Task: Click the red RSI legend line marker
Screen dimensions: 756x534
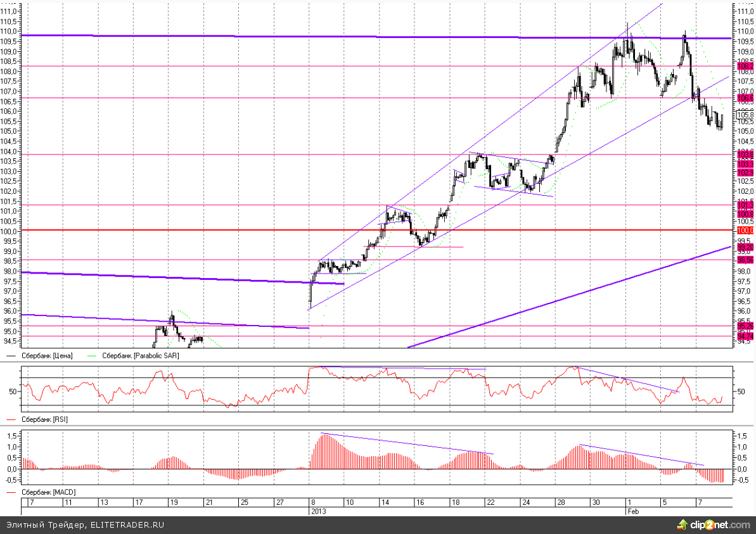Action: click(11, 419)
